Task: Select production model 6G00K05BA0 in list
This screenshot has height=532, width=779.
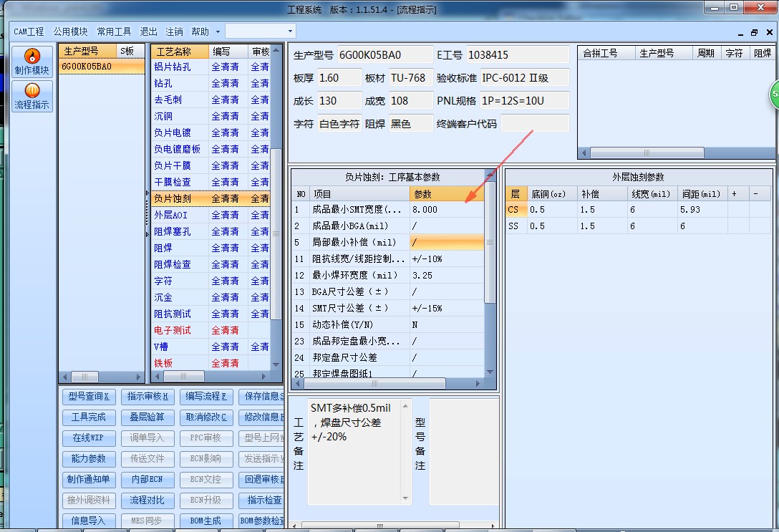Action: 102,67
